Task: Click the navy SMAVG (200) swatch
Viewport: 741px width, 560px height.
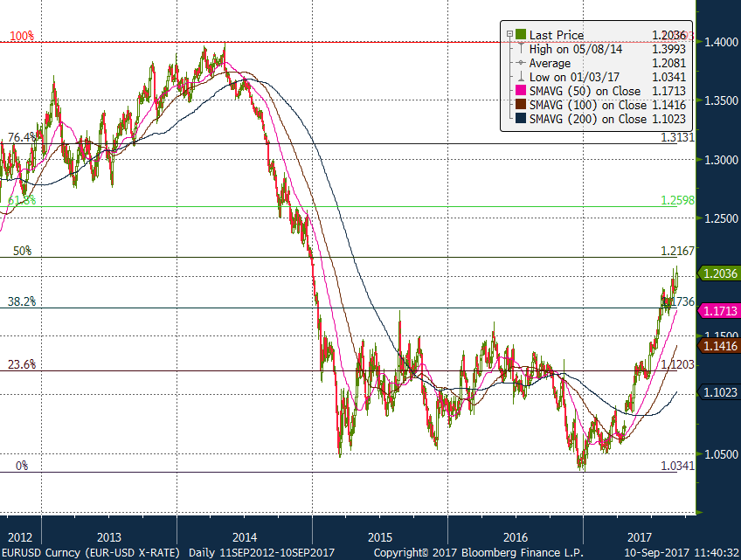Action: coord(521,119)
